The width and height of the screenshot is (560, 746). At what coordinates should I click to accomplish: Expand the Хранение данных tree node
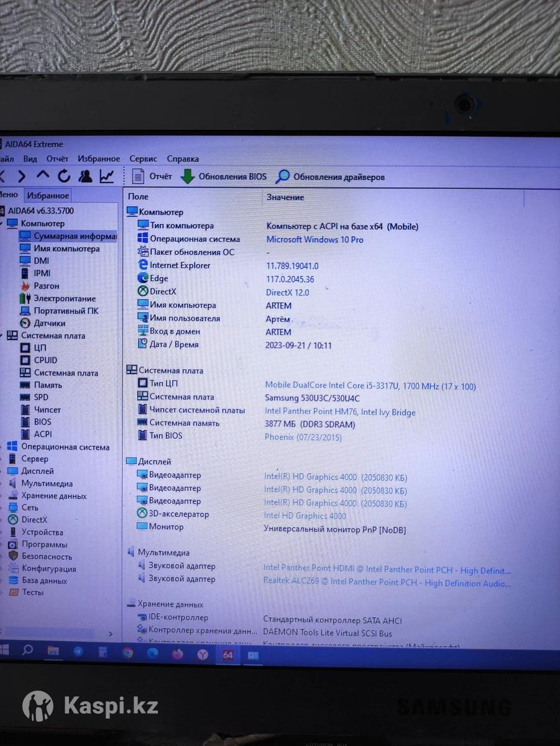[x=2, y=496]
